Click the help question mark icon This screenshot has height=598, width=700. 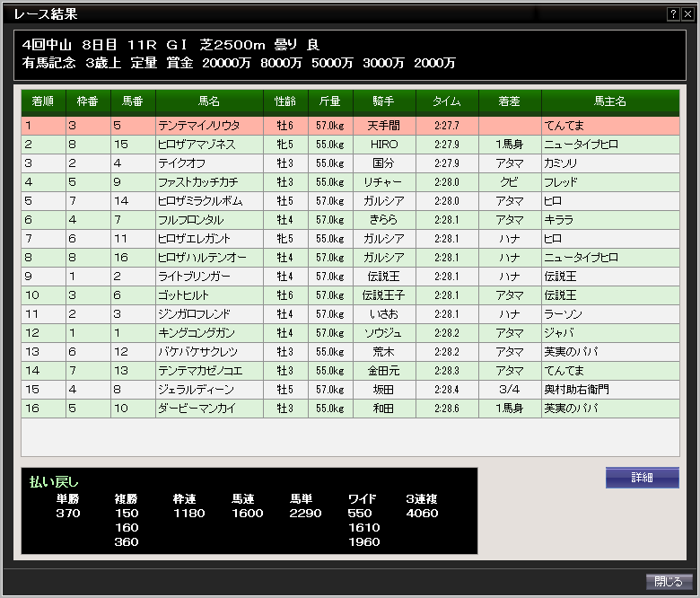pos(673,14)
